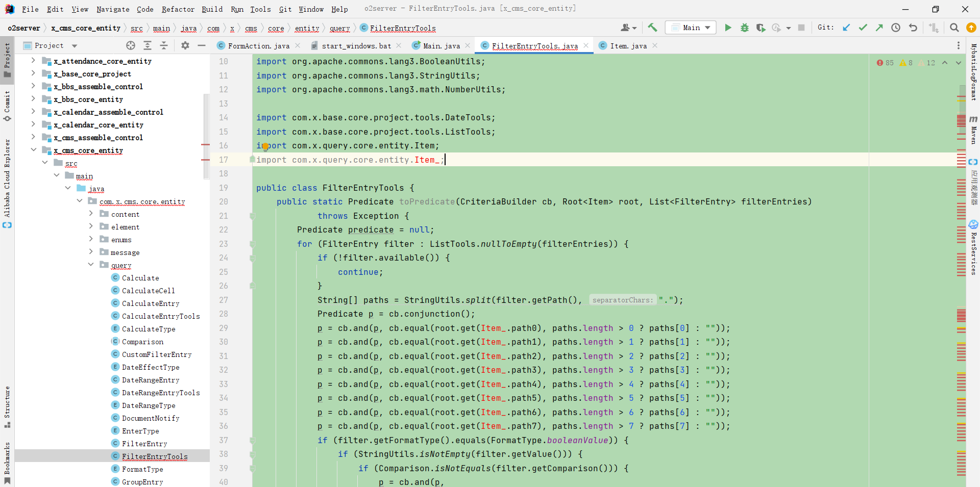This screenshot has height=487, width=980.
Task: Click the Git commit checkmark icon
Action: pyautogui.click(x=863, y=28)
